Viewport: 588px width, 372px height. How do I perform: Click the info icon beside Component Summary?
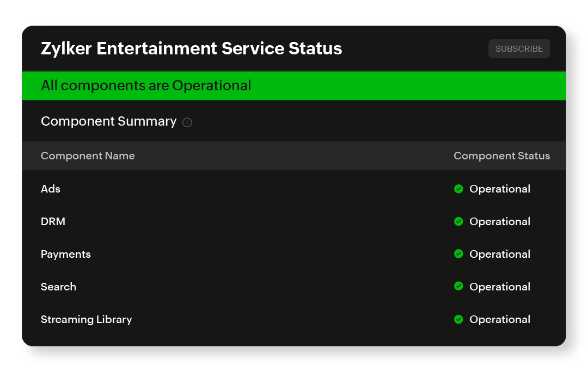pos(187,122)
